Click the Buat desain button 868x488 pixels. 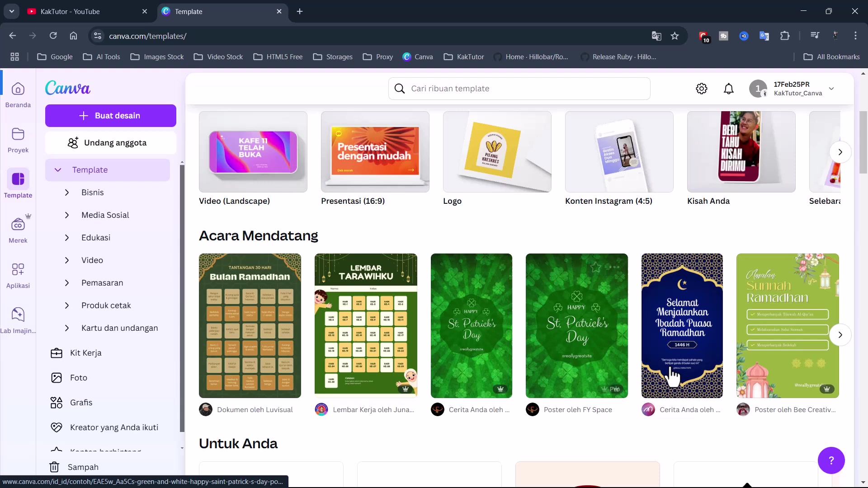110,115
